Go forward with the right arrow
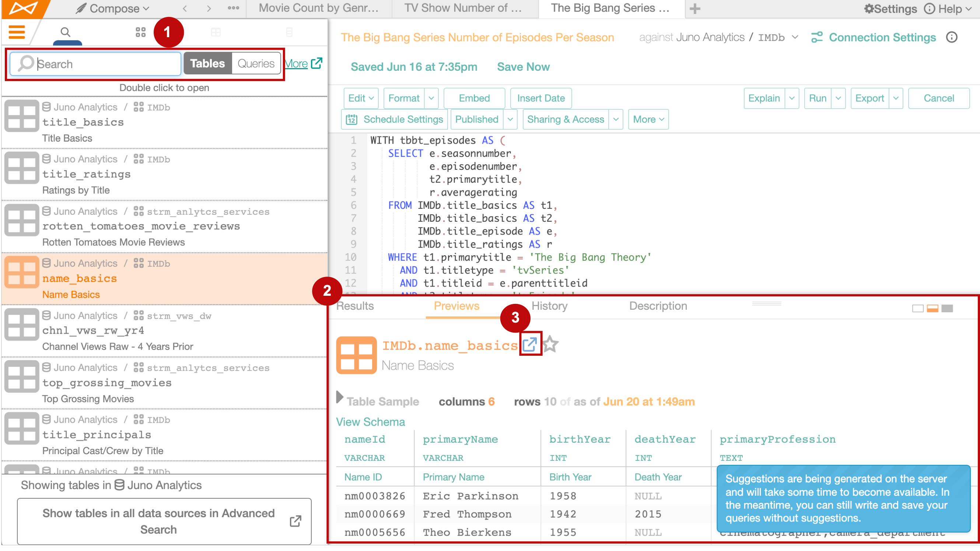Screen dimensions: 980x551 coord(209,8)
